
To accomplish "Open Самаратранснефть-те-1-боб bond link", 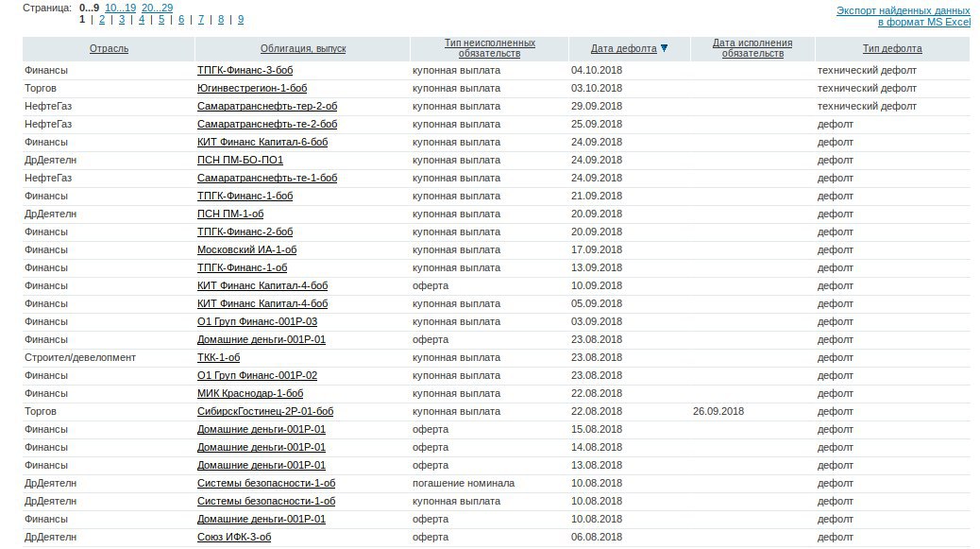I will click(x=267, y=178).
